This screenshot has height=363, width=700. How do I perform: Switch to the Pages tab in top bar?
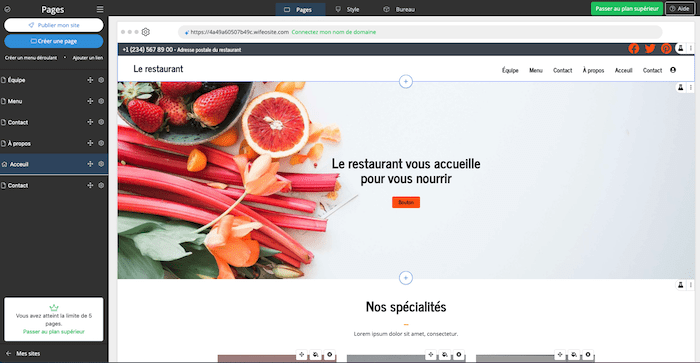300,9
